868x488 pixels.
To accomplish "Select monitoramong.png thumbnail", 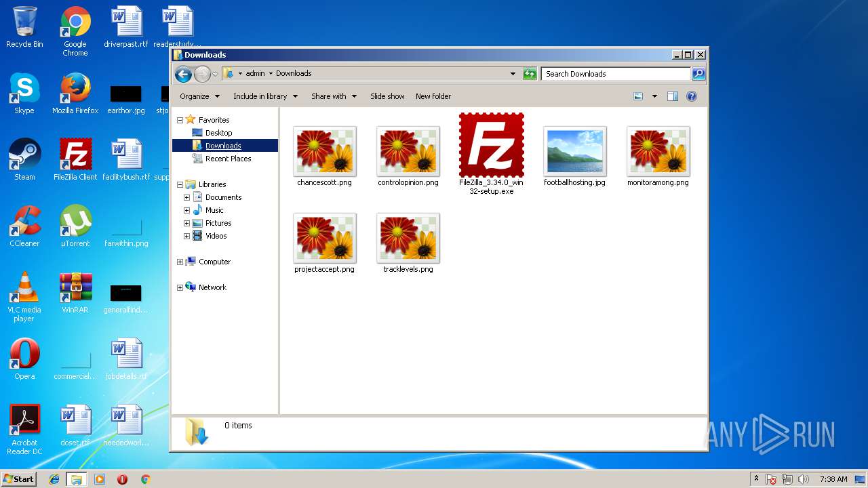I will 658,156.
